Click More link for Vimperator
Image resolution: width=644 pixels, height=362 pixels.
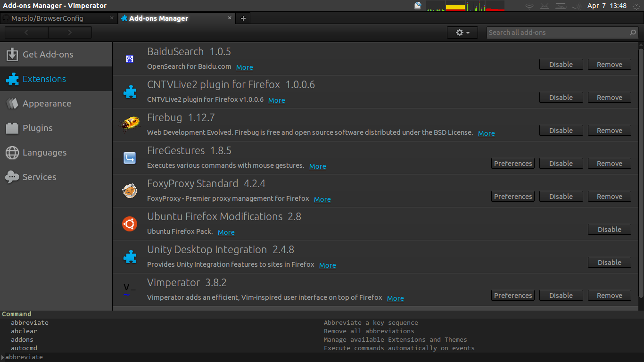click(x=396, y=298)
